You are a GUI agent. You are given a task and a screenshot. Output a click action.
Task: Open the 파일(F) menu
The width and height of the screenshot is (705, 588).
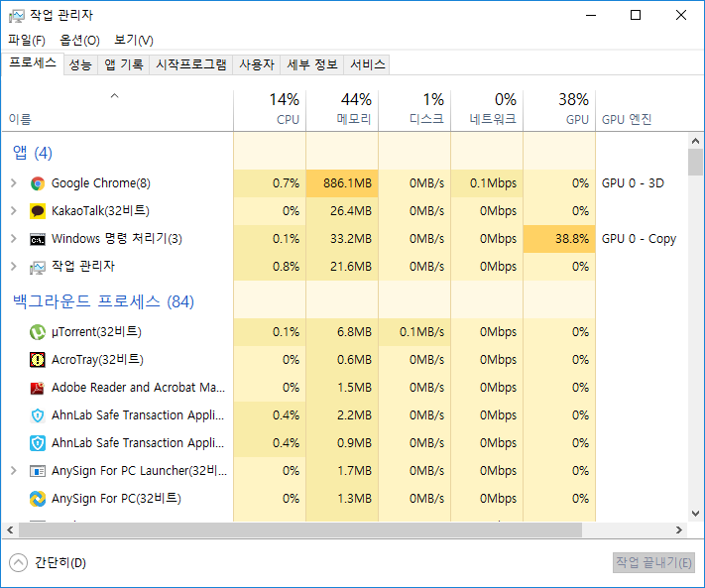tap(27, 41)
